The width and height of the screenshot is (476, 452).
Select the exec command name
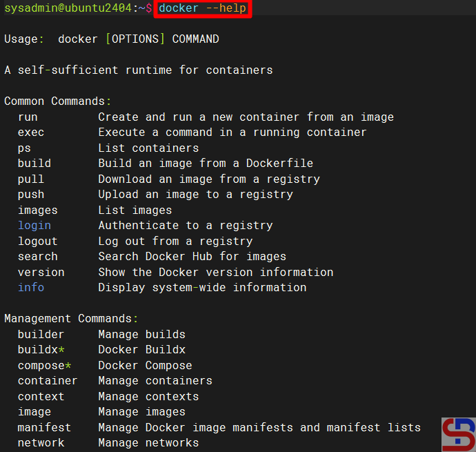click(x=31, y=132)
